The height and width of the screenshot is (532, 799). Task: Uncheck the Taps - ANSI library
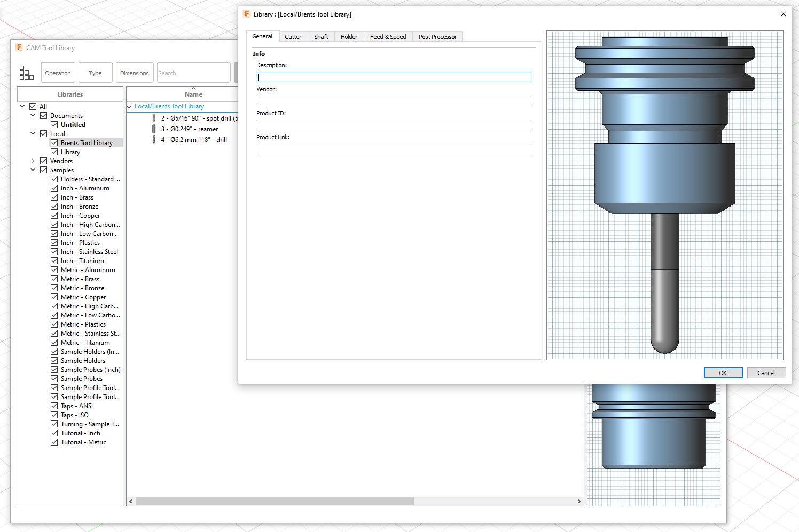[54, 406]
